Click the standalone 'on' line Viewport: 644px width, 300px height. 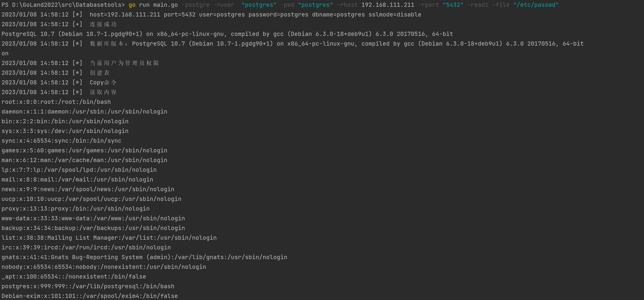[5, 54]
